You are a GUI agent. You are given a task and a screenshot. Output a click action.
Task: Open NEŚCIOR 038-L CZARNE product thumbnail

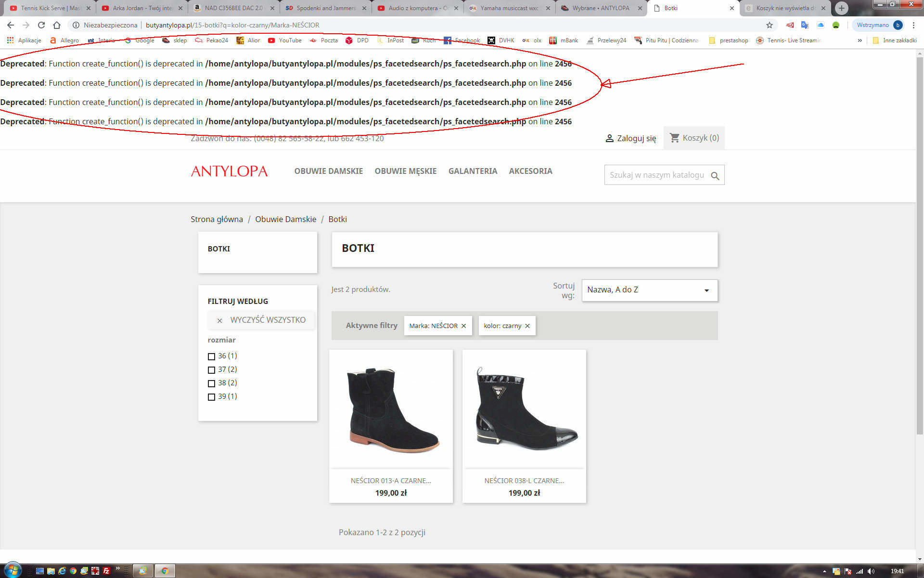[524, 409]
